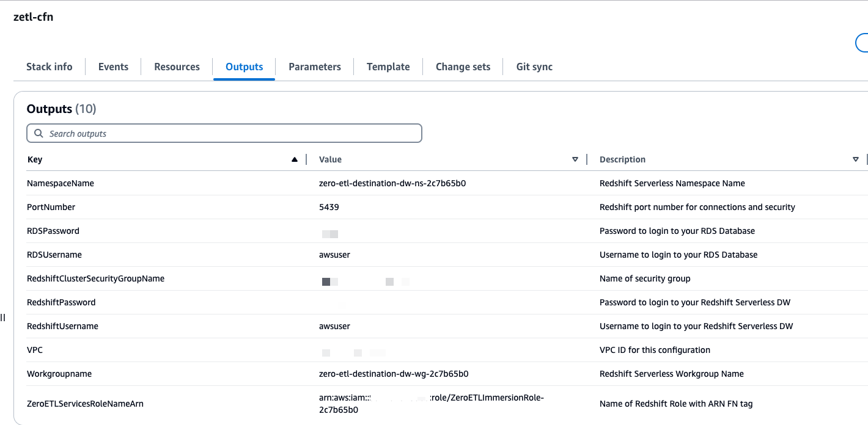868x425 pixels.
Task: Open the Stack info tab
Action: click(x=49, y=67)
